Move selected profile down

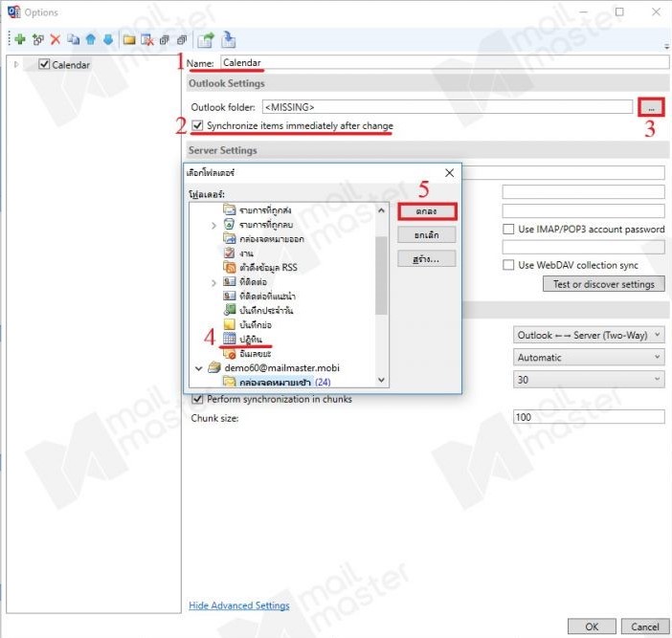coord(108,39)
